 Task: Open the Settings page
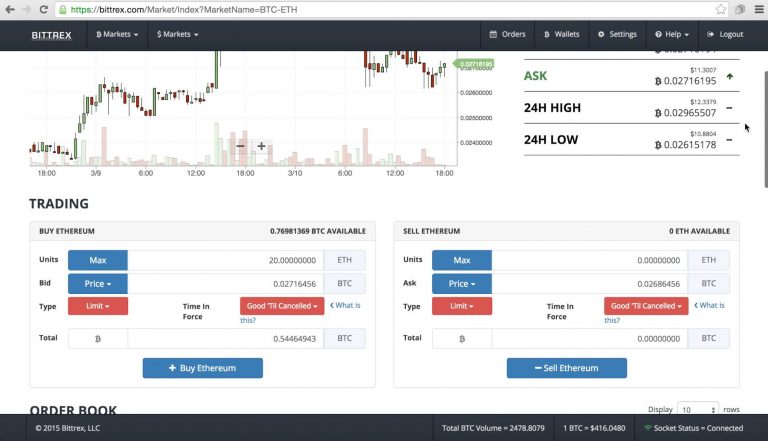617,34
